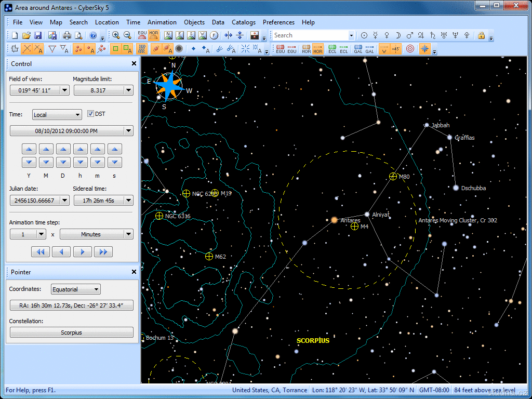
Task: Click the padlock icon in the toolbar
Action: [481, 35]
